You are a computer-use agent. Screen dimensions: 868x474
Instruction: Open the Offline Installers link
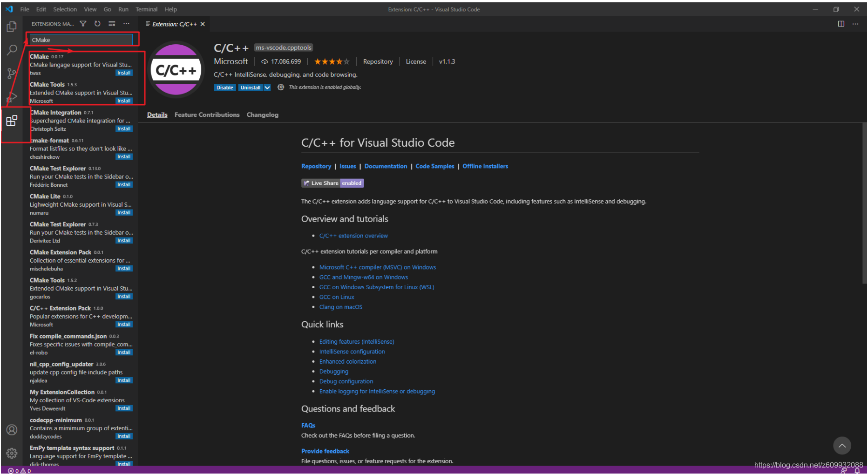pos(485,166)
